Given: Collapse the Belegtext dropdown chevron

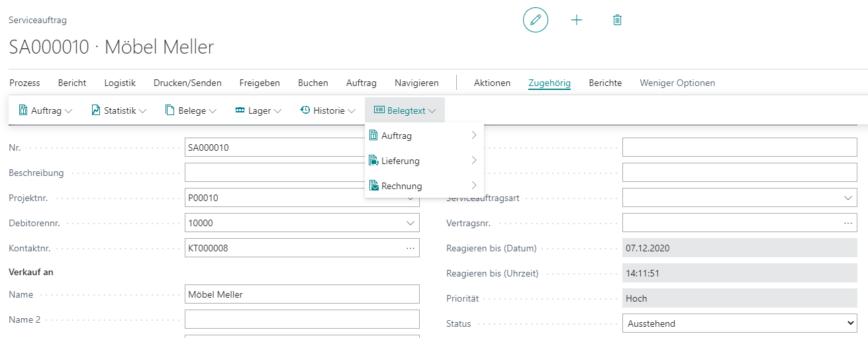Looking at the screenshot, I should 432,111.
